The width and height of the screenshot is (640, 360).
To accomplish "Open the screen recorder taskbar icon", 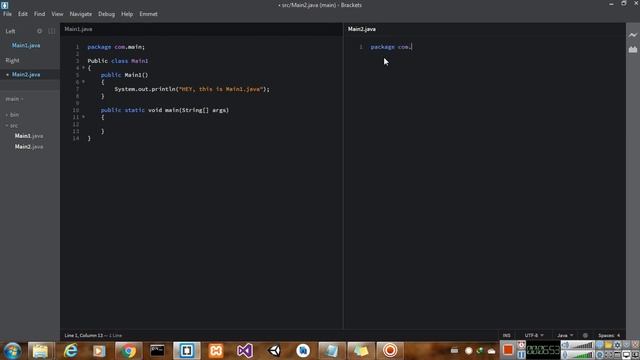I will [390, 351].
